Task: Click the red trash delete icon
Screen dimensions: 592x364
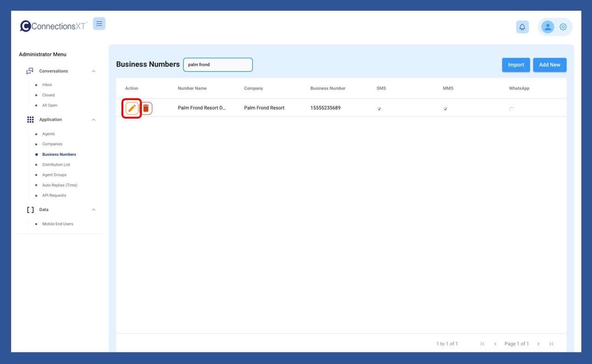Action: point(146,108)
